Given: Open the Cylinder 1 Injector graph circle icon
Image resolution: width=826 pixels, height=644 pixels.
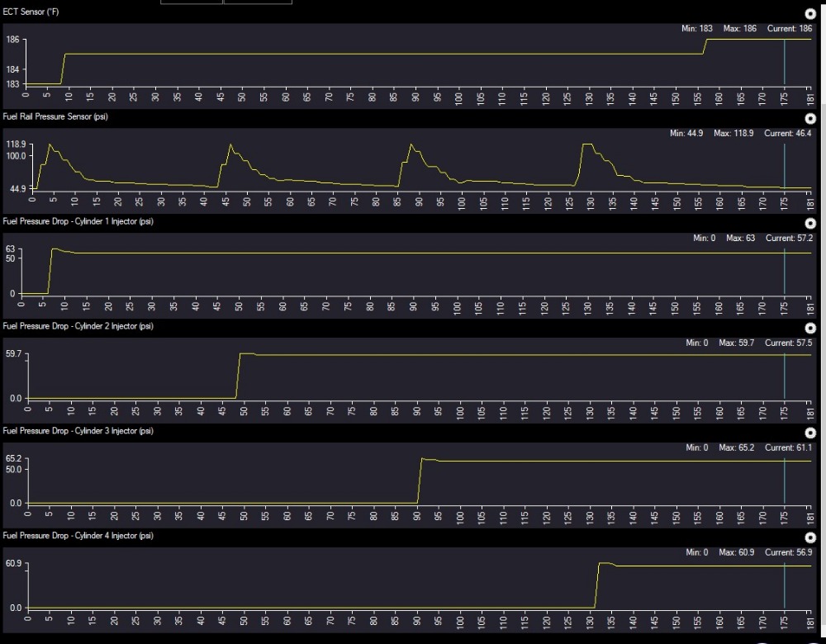Looking at the screenshot, I should tap(810, 224).
